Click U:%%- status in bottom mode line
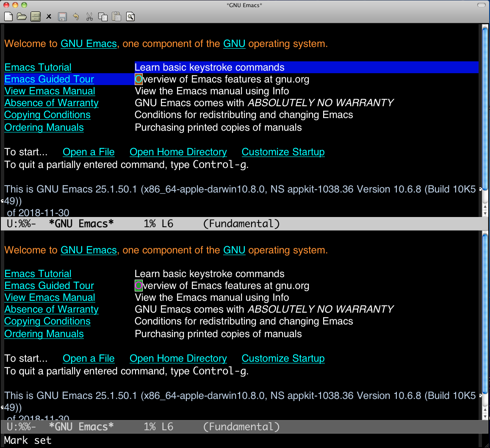The image size is (490, 448). [21, 427]
